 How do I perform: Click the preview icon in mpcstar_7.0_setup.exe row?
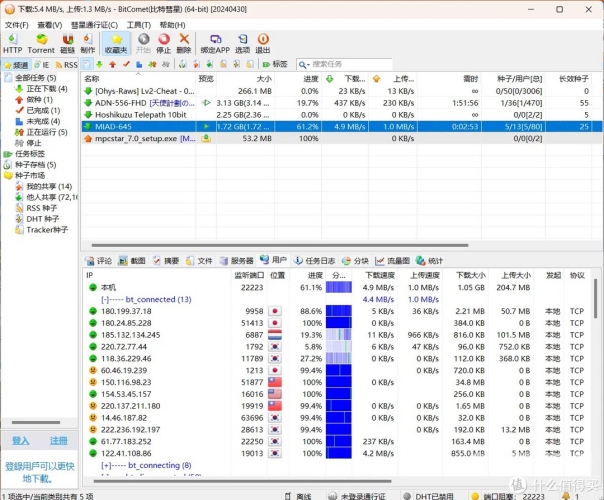coord(206,138)
